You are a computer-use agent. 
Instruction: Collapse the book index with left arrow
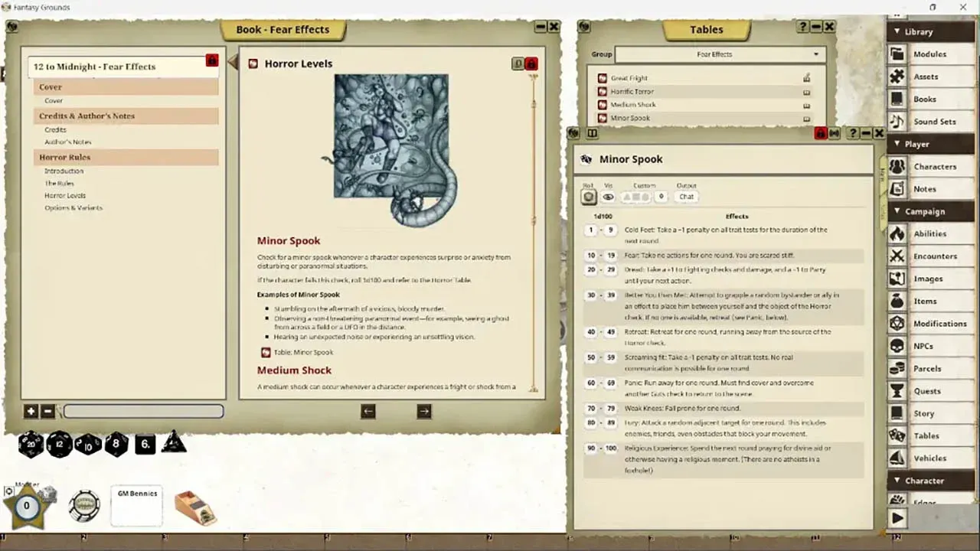233,61
